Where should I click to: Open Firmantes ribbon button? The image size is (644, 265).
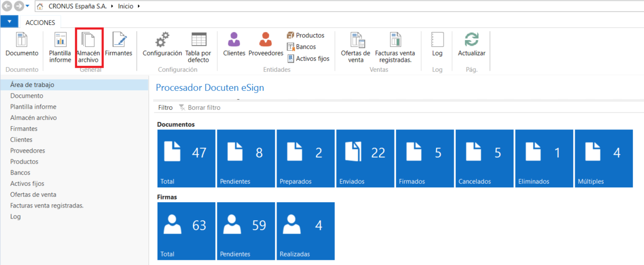[118, 45]
